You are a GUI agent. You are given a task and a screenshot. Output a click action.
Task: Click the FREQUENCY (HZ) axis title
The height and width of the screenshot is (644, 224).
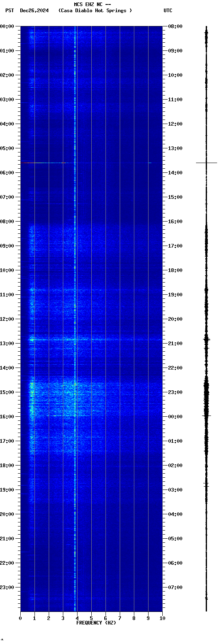96,623
